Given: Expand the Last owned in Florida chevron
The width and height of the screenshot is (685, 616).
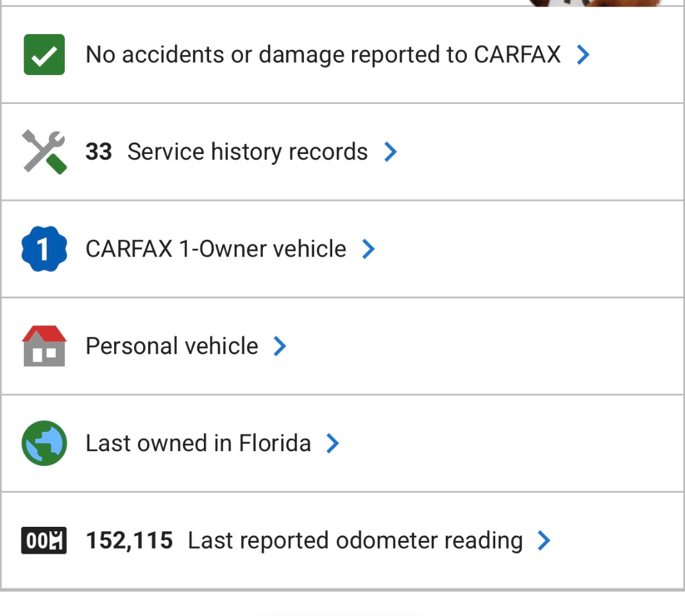Looking at the screenshot, I should [x=332, y=443].
